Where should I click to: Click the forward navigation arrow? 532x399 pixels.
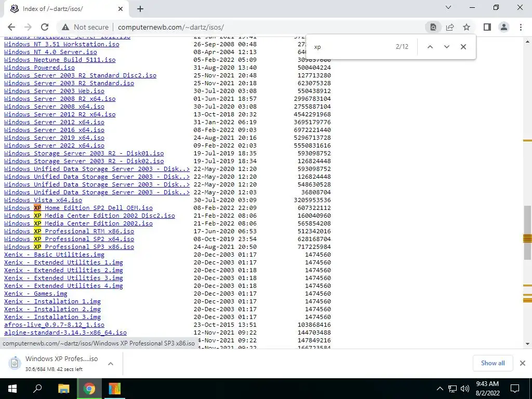point(28,27)
